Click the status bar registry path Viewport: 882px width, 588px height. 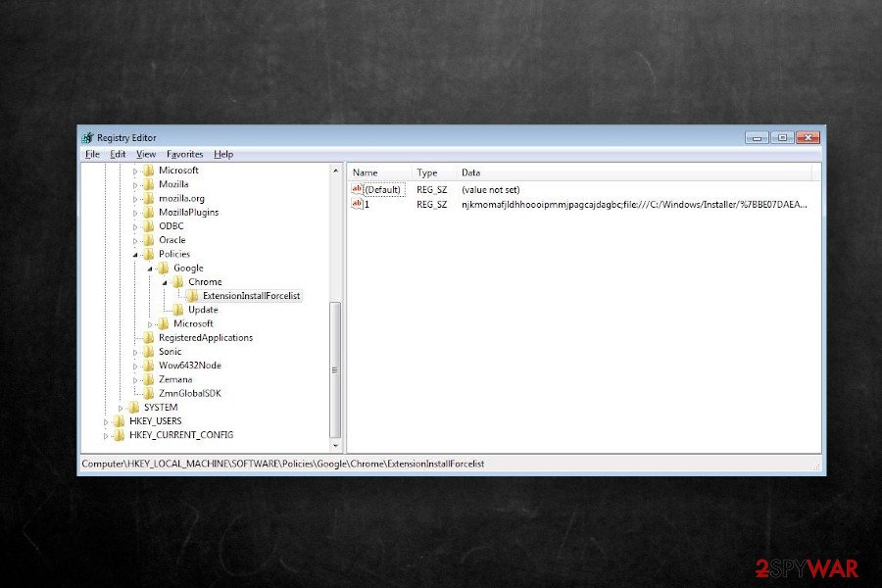(283, 465)
